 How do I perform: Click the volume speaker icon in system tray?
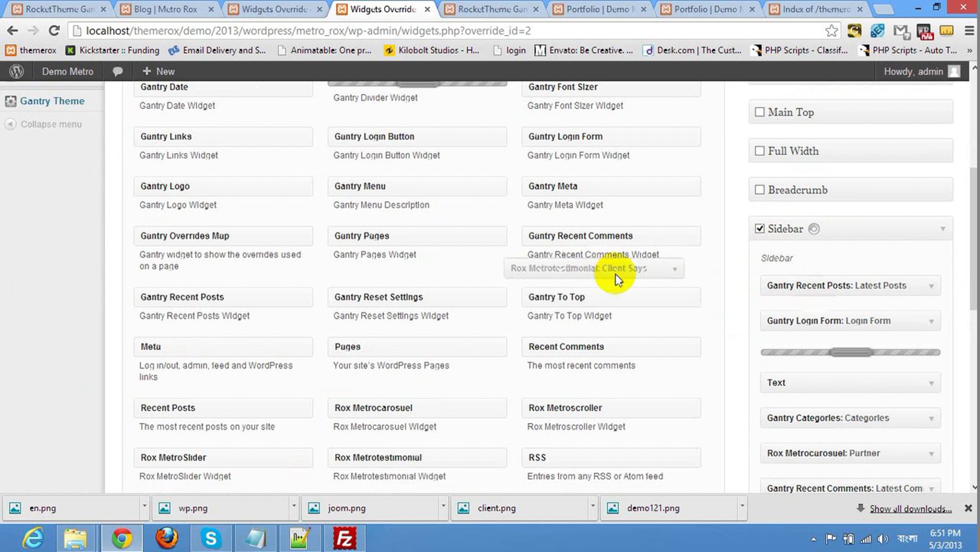pyautogui.click(x=883, y=539)
